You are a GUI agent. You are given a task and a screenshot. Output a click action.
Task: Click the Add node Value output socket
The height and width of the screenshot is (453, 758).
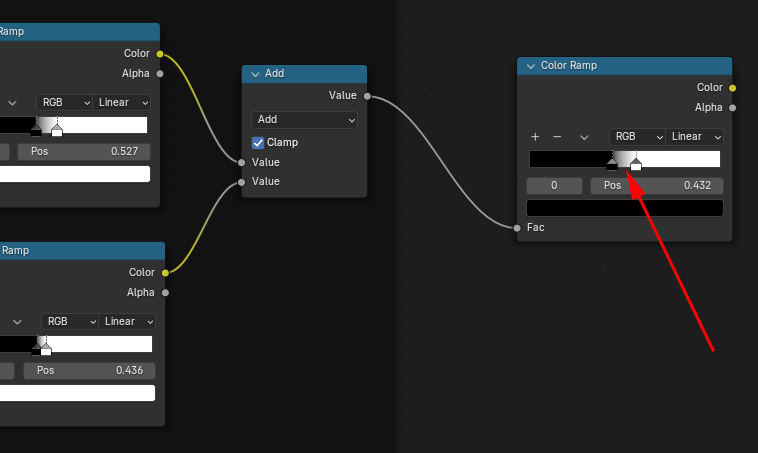pos(367,96)
